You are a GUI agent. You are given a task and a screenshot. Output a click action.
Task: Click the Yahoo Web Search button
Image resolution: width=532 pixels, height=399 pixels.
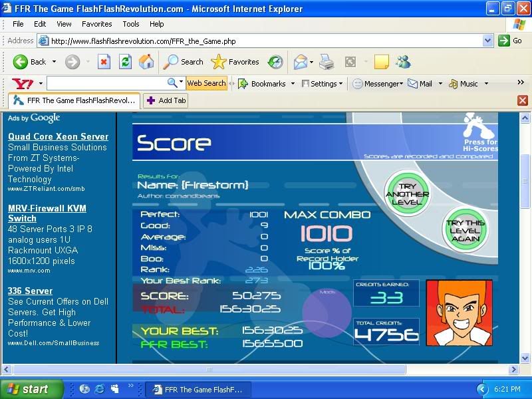point(206,83)
